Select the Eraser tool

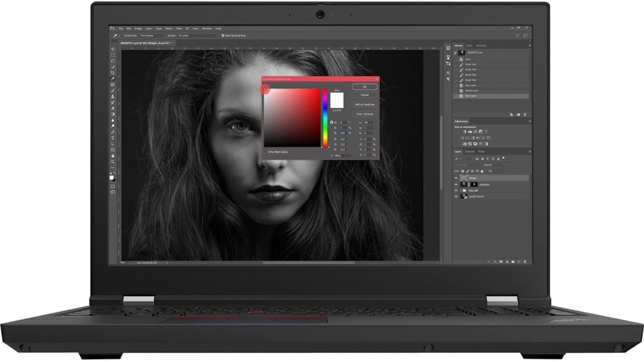(113, 109)
